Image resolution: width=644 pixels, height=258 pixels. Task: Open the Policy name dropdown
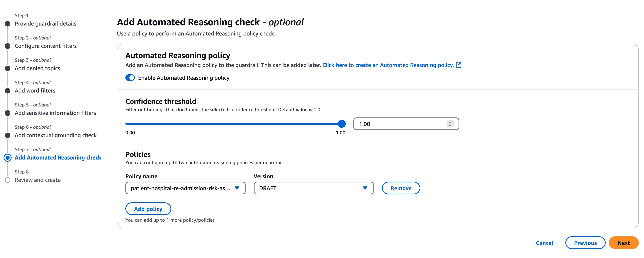click(x=185, y=188)
